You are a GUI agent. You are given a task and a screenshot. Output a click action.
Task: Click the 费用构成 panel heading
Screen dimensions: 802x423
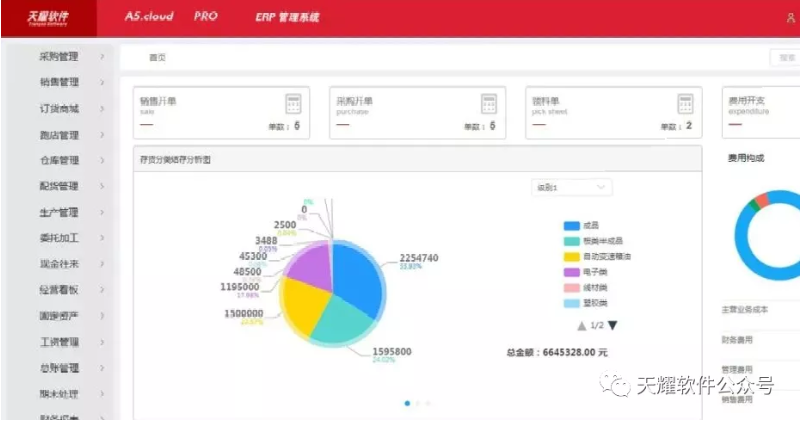746,158
